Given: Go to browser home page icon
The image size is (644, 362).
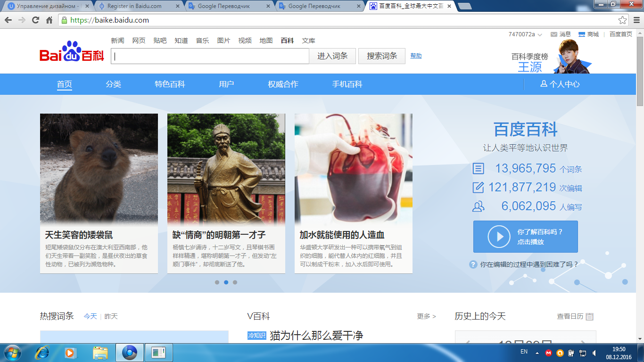Looking at the screenshot, I should tap(49, 20).
